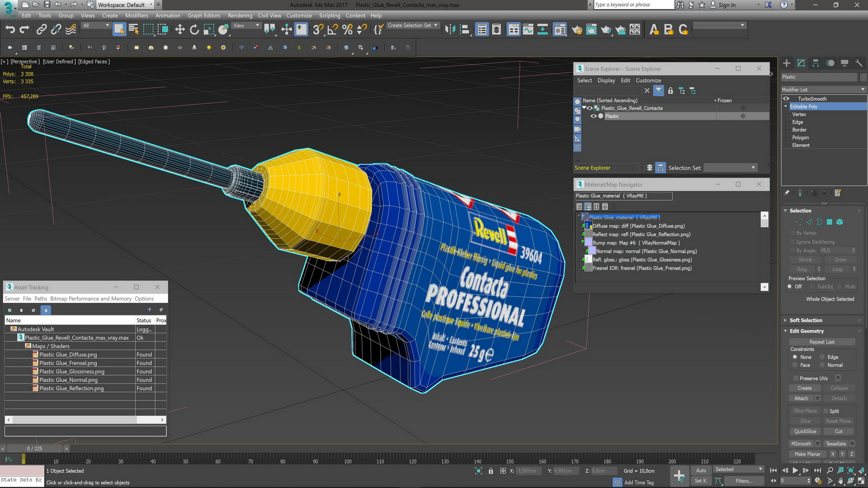Click the QuickSlice button
The width and height of the screenshot is (868, 488).
pos(805,432)
